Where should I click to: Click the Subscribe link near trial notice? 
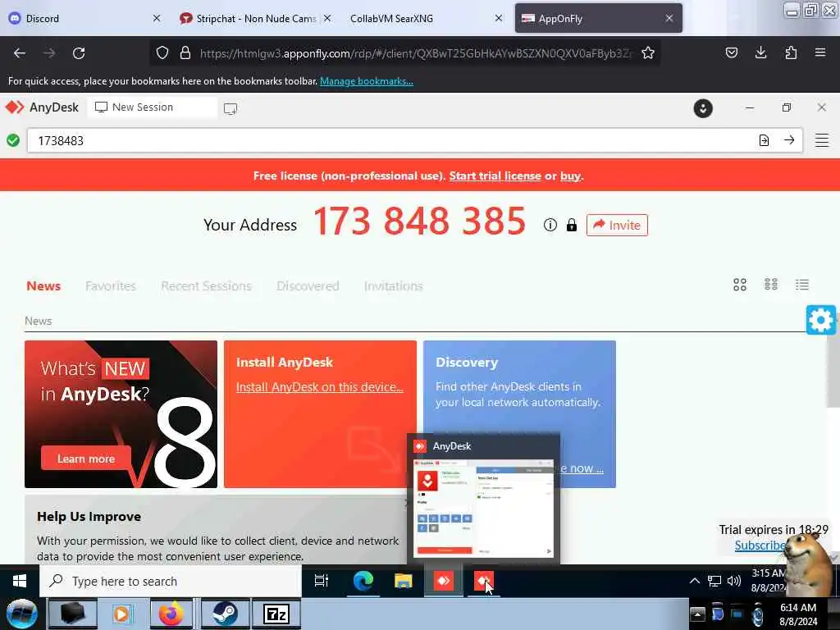[759, 546]
